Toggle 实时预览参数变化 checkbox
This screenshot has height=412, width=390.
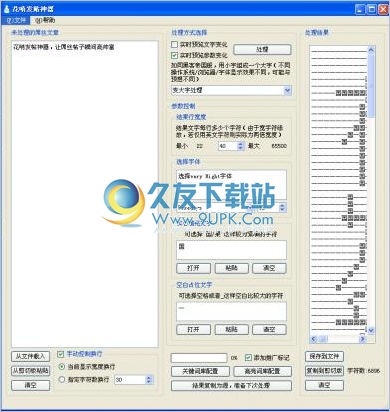coord(174,55)
